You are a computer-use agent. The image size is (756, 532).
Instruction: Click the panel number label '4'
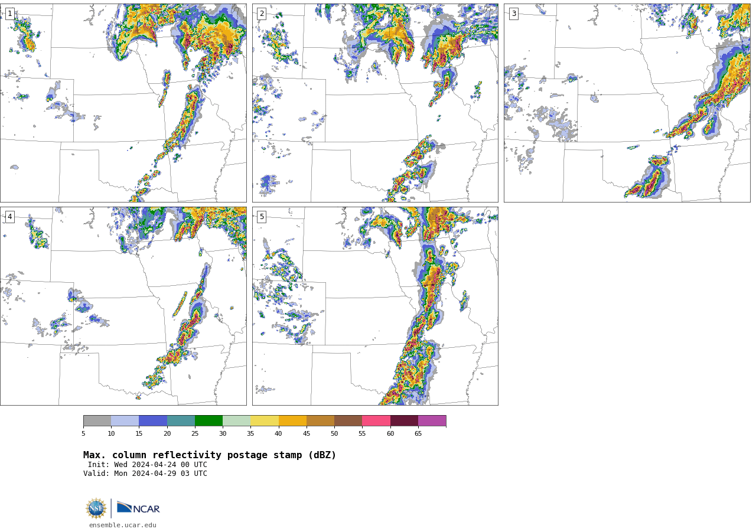click(9, 217)
